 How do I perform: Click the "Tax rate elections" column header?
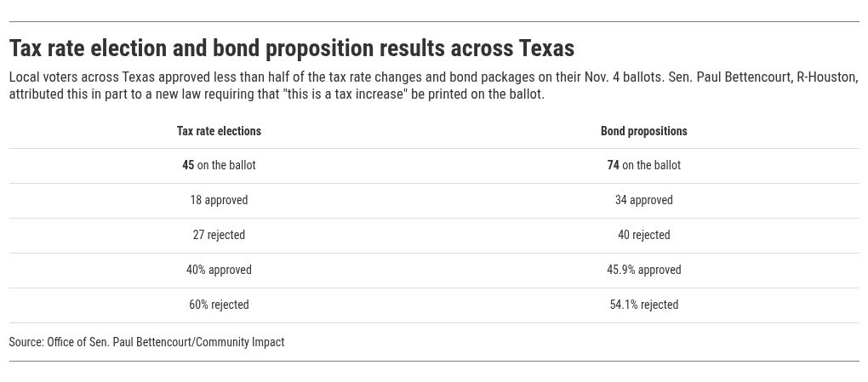point(219,131)
